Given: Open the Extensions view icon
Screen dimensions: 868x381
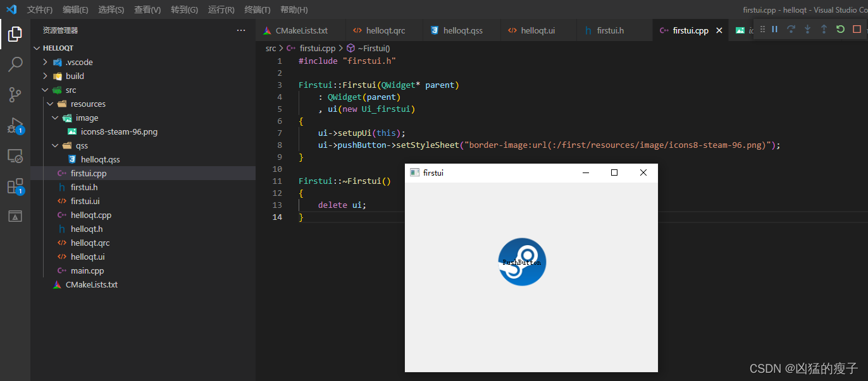Looking at the screenshot, I should click(15, 186).
